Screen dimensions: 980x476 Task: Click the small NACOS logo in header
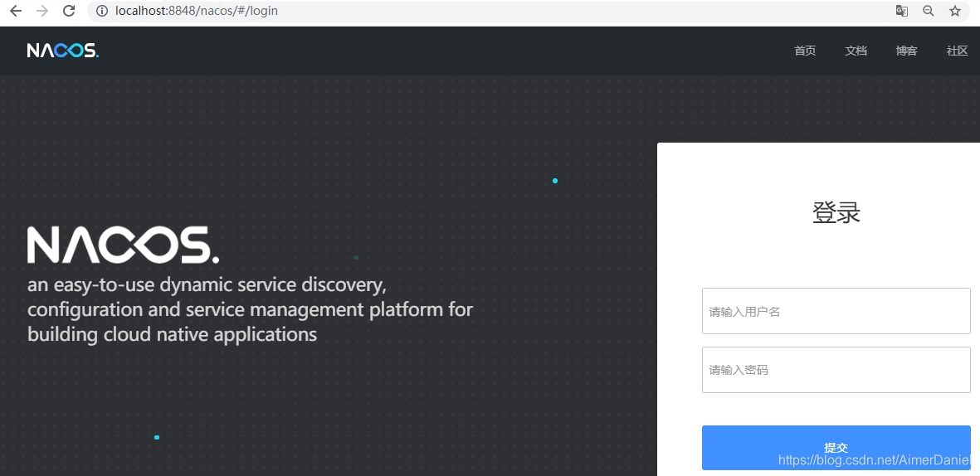[x=62, y=51]
